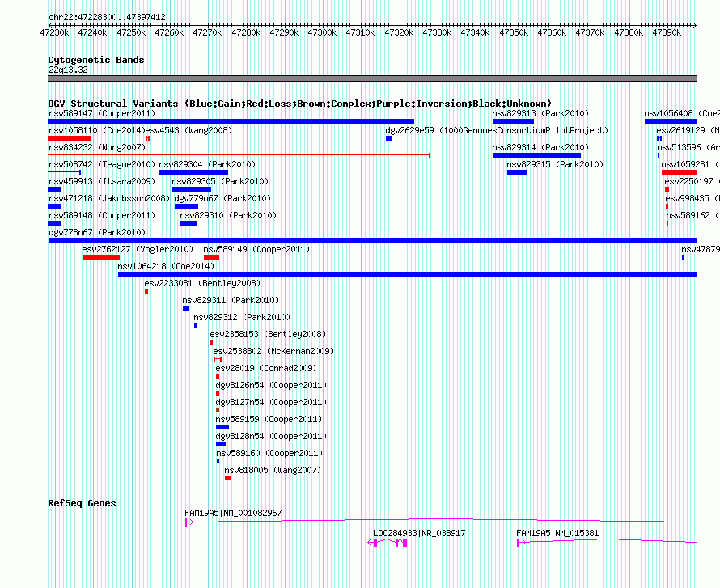Select the nsv834232 (Wong2007) variant label
This screenshot has width=720, height=588.
click(x=97, y=147)
